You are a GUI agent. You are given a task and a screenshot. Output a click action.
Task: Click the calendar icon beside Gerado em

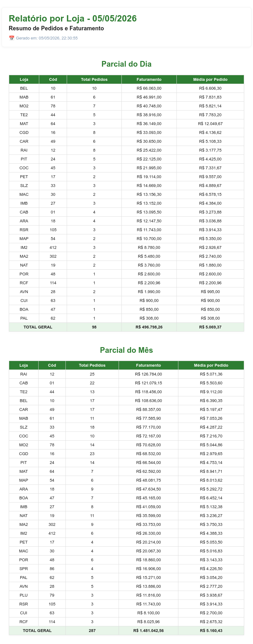(11, 38)
